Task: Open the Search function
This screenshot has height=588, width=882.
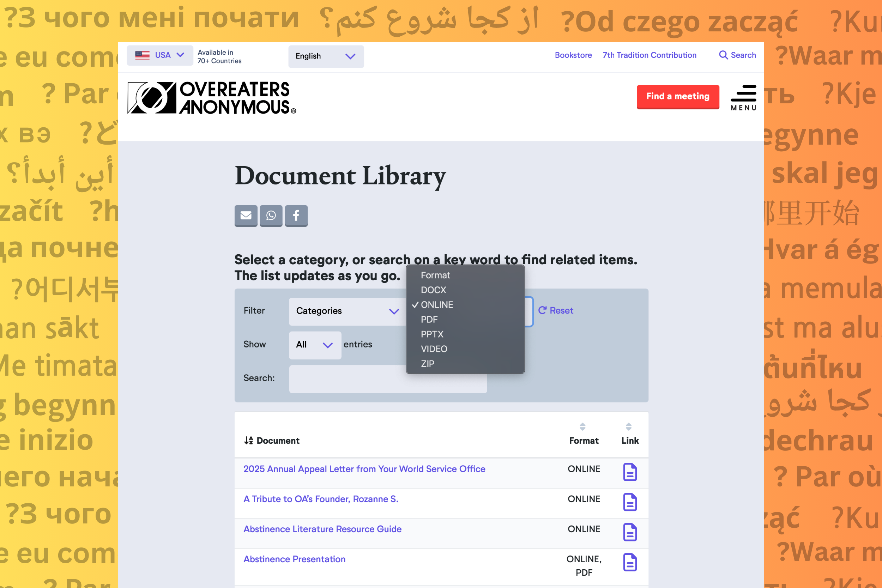Action: click(x=737, y=55)
